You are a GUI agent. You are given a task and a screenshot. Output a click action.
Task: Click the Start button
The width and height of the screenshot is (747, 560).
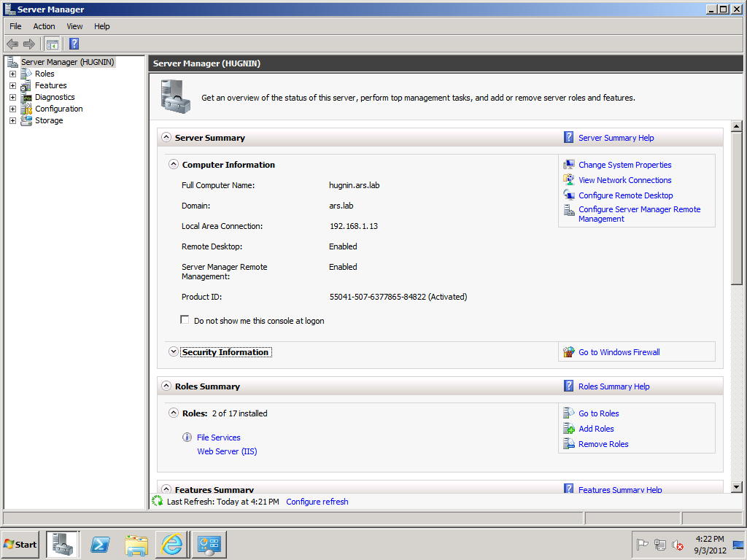(x=20, y=544)
